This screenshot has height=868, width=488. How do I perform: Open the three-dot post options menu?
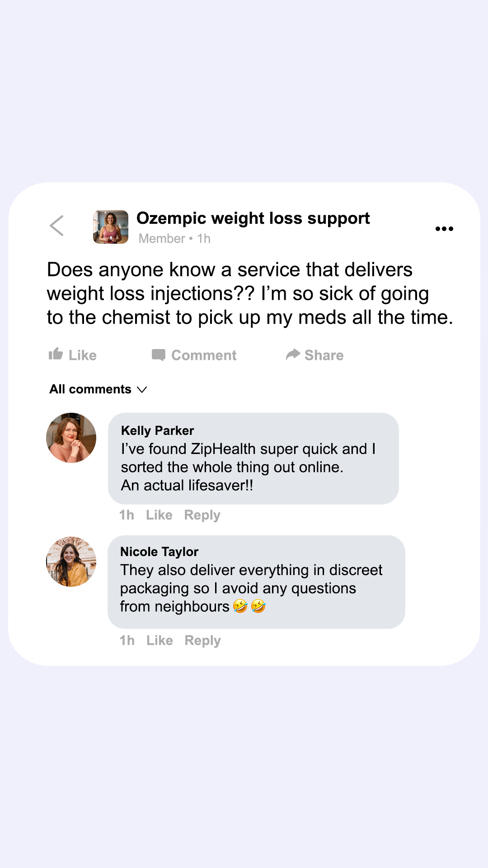[444, 229]
